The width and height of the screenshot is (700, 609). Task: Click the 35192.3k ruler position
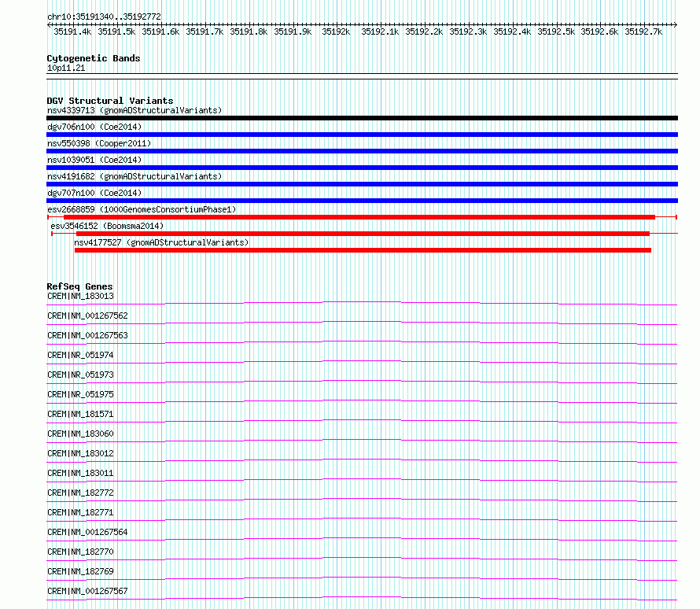coord(468,31)
